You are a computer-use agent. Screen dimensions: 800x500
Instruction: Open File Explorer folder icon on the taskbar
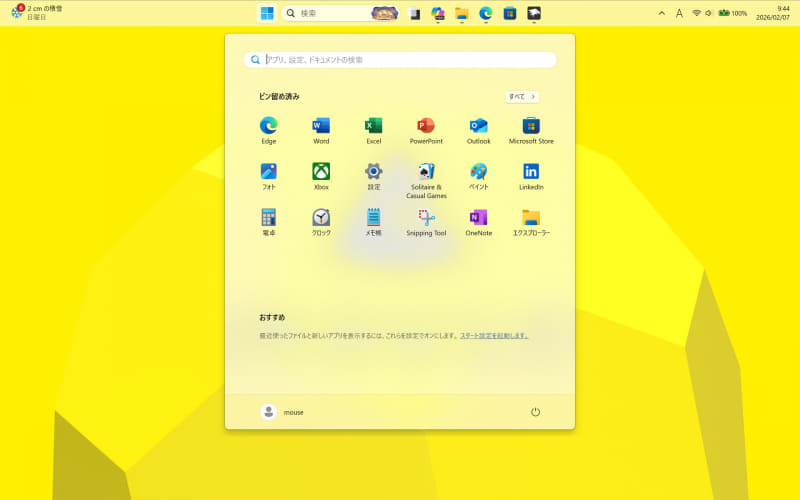[x=462, y=14]
